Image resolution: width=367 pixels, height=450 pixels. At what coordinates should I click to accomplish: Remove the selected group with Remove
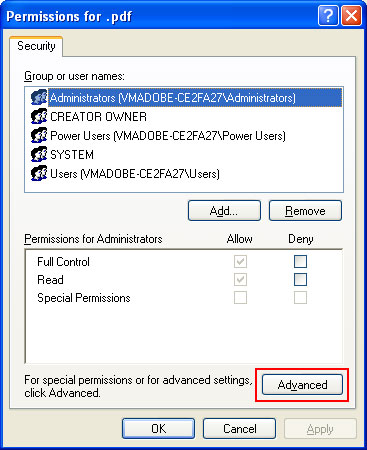click(305, 211)
